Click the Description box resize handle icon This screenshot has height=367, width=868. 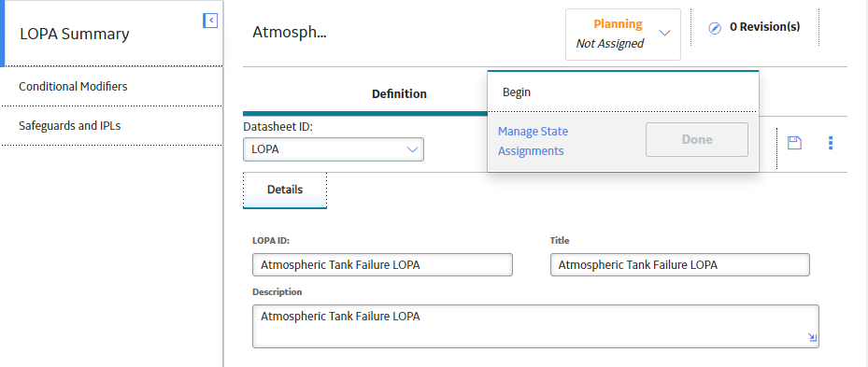point(812,337)
